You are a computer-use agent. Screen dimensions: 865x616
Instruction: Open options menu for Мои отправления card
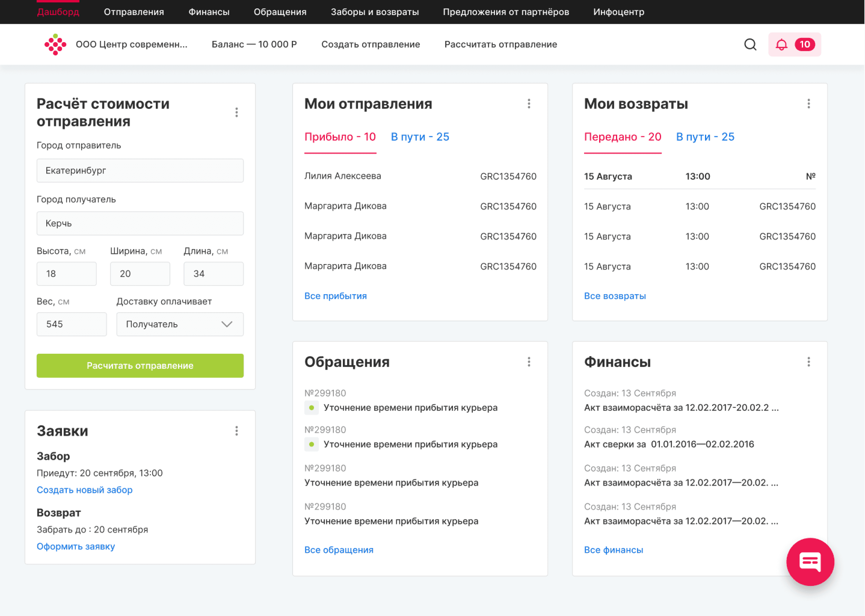[x=529, y=103]
